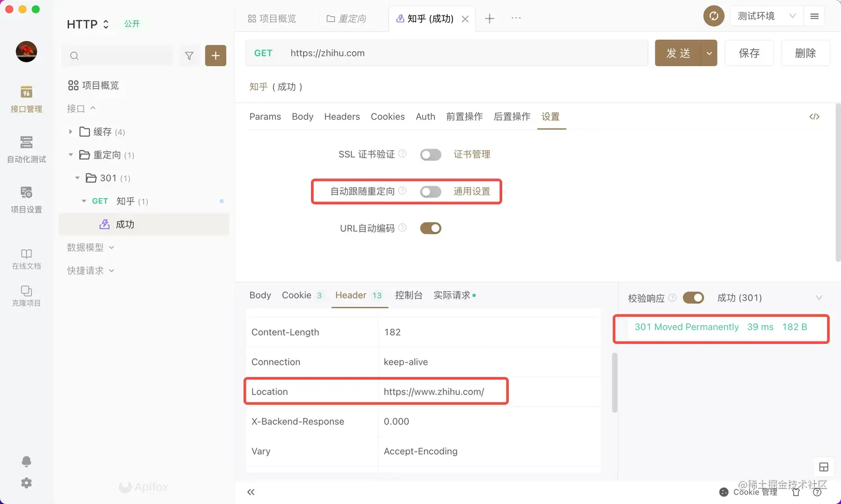Switch to the 前置操作 tab
This screenshot has height=504, width=841.
[x=464, y=116]
